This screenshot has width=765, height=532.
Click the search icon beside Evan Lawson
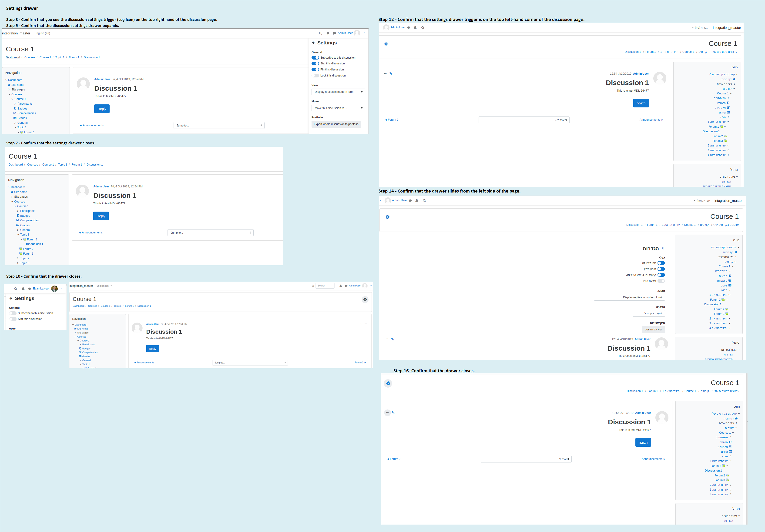15,289
